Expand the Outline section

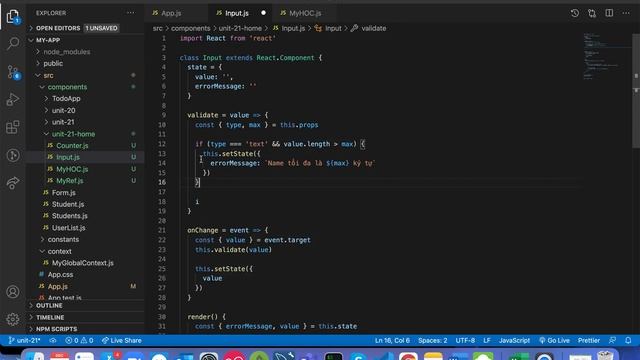(86, 306)
